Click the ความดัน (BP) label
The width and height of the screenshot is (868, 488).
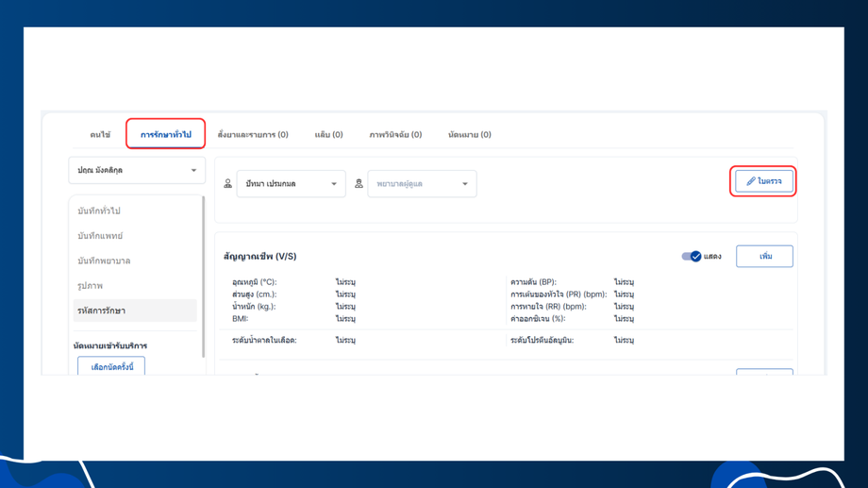pyautogui.click(x=533, y=282)
